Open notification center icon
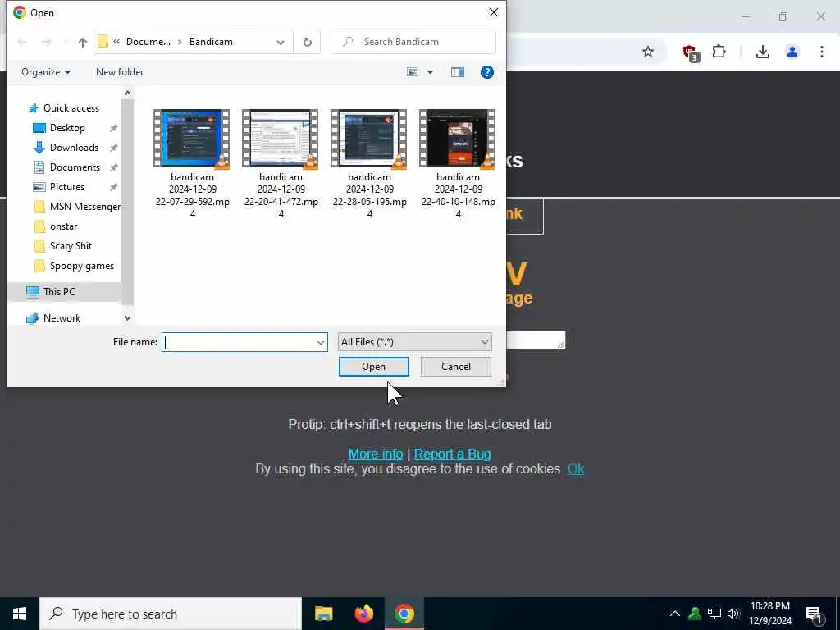Viewport: 840px width, 630px height. click(815, 614)
